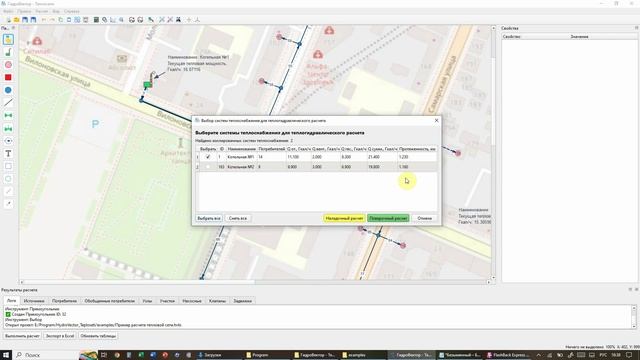
Task: Click green Поверочный расчет button
Action: pyautogui.click(x=388, y=218)
